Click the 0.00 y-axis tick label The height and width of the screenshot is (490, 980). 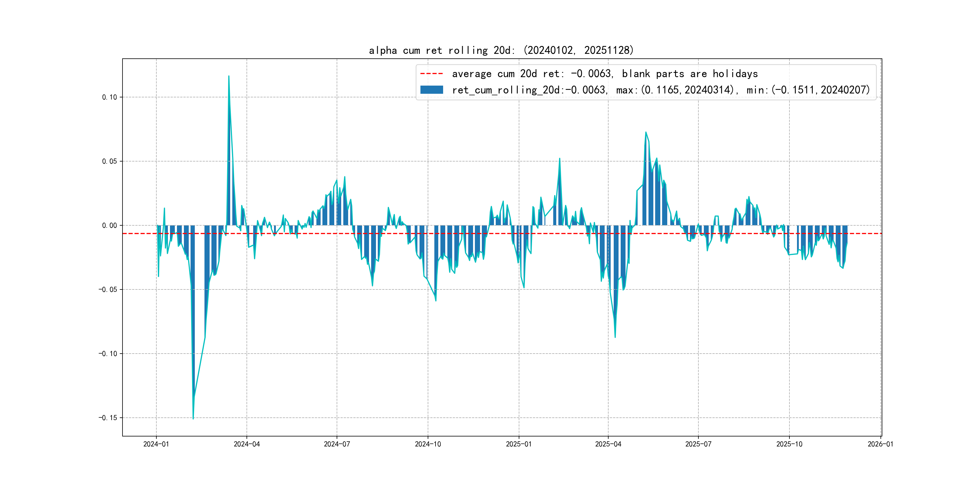tap(109, 226)
